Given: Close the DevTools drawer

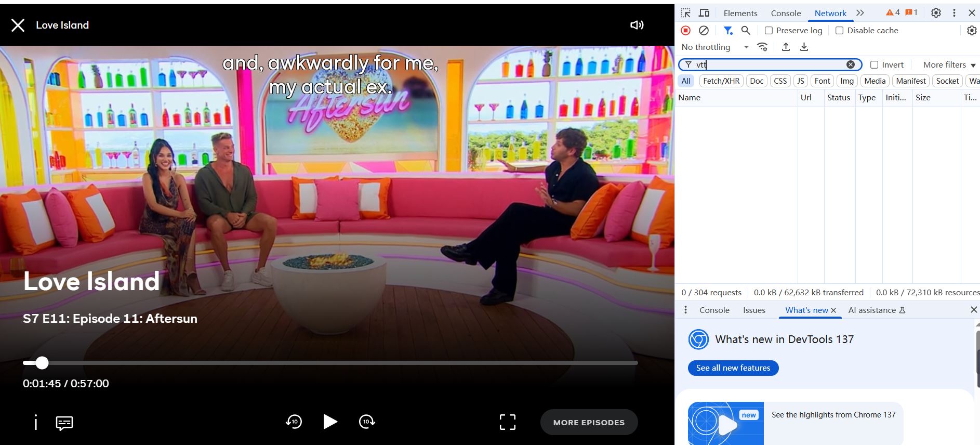Looking at the screenshot, I should pyautogui.click(x=973, y=310).
